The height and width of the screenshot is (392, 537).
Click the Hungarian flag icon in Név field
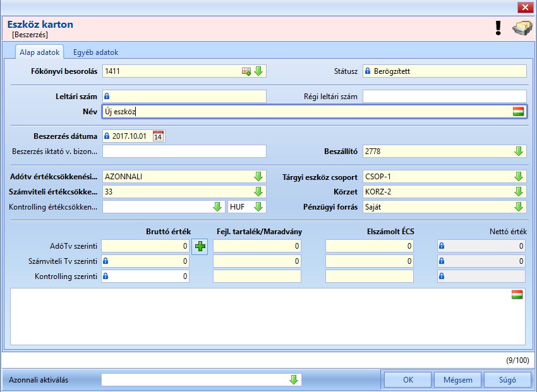(x=518, y=112)
